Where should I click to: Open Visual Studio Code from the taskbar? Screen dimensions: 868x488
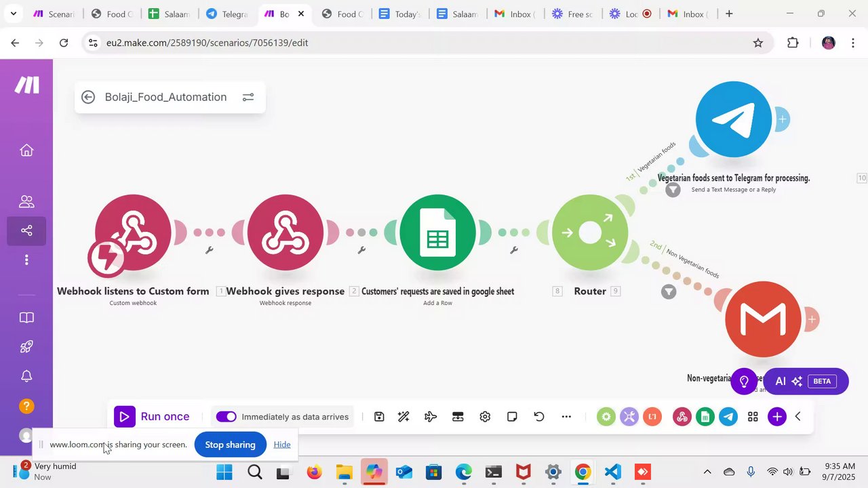[x=612, y=472]
